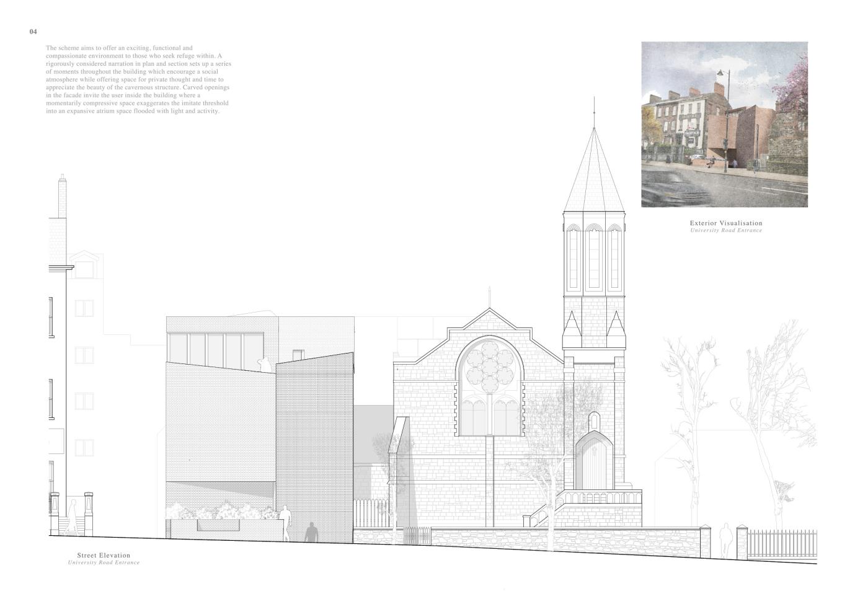Click the iron railing fence at right
Screen dimensions: 868x614
[x=781, y=543]
